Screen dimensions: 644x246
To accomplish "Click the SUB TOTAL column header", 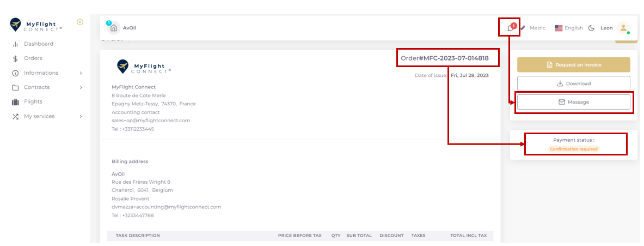I will [x=359, y=236].
